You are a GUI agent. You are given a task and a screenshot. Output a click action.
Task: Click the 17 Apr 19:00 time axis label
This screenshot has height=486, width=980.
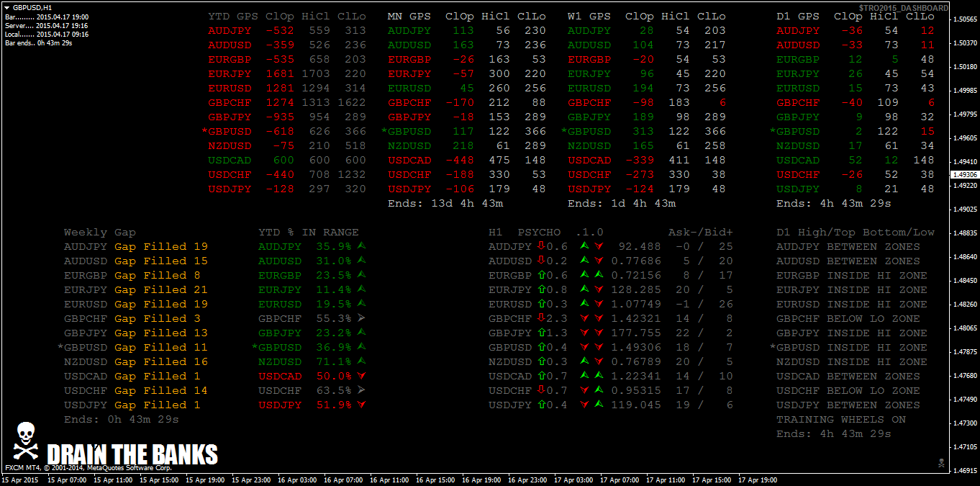tap(758, 480)
